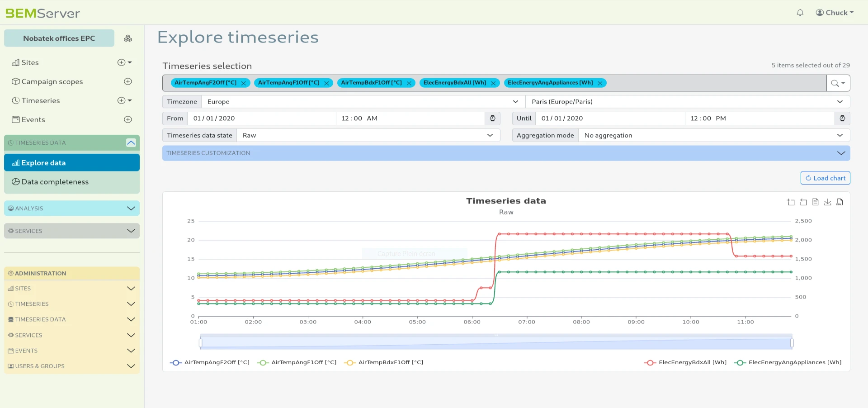Expand the TIMESERIES CUSTOMIZATION panel
868x408 pixels.
tap(506, 153)
